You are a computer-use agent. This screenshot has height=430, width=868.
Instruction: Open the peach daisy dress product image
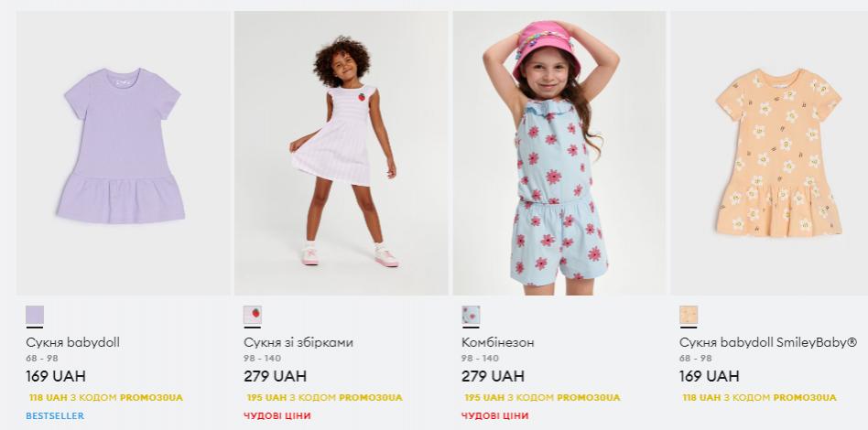click(x=769, y=154)
